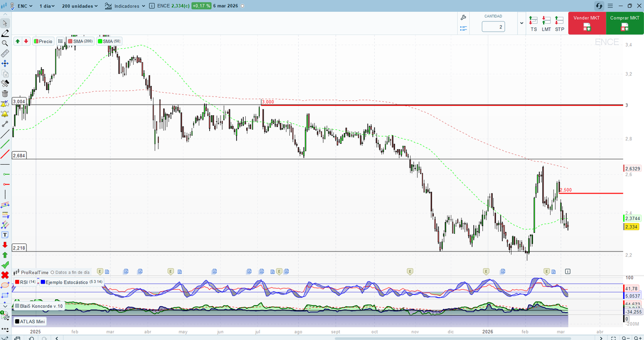Select the green trend line tool
Screen dimensions: 644x340
(5, 144)
